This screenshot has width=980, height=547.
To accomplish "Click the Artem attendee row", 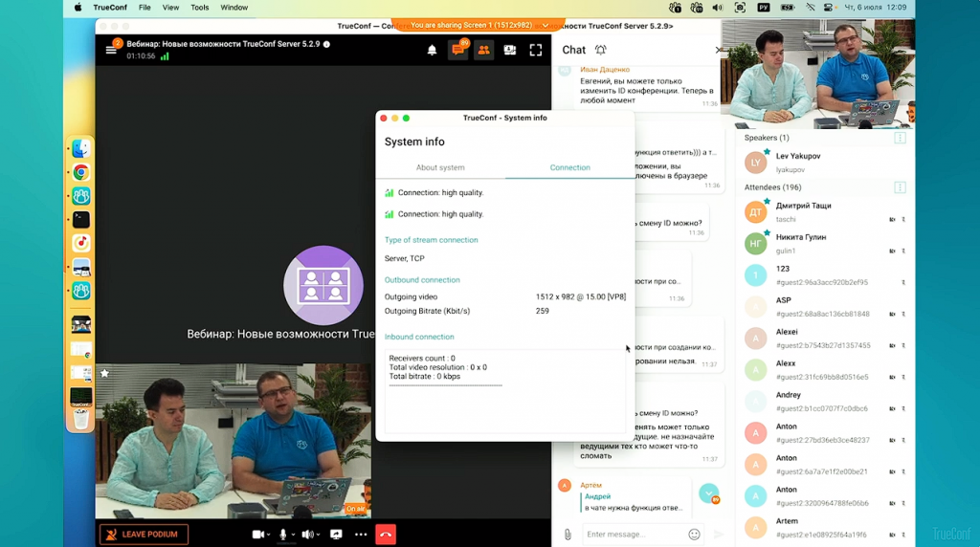I will pyautogui.click(x=825, y=528).
